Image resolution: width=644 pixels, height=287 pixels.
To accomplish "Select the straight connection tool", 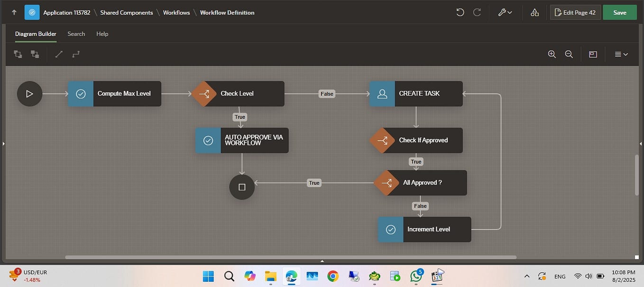I will (59, 54).
